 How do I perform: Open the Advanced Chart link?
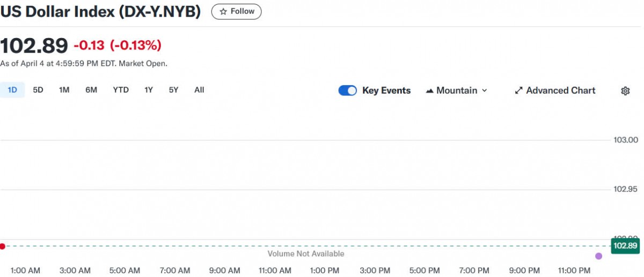(560, 91)
